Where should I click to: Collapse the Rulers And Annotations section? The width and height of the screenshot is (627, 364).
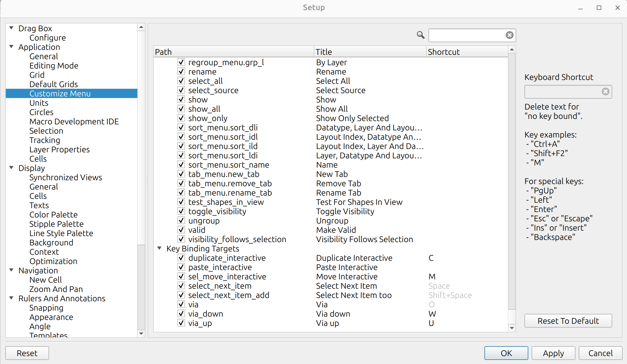coord(12,298)
